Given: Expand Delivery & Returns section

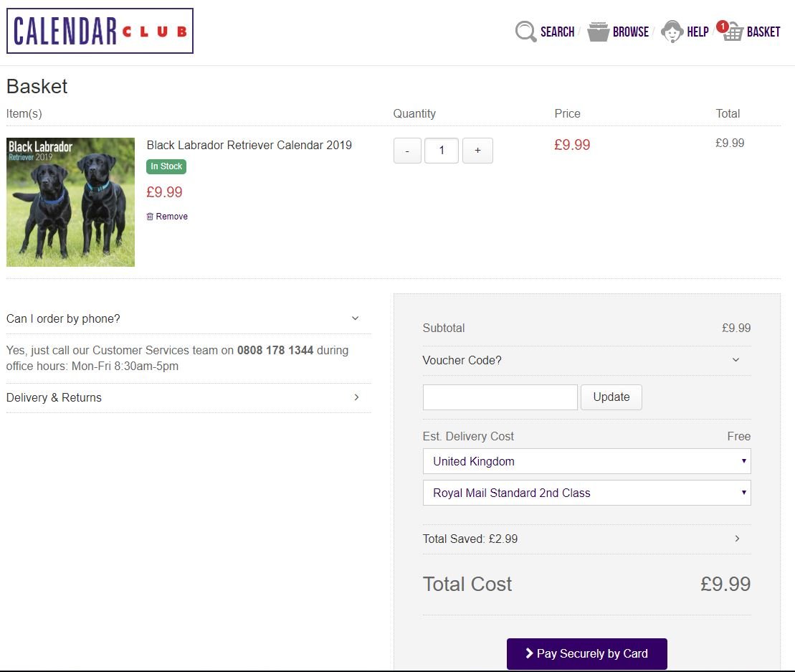Looking at the screenshot, I should click(188, 397).
